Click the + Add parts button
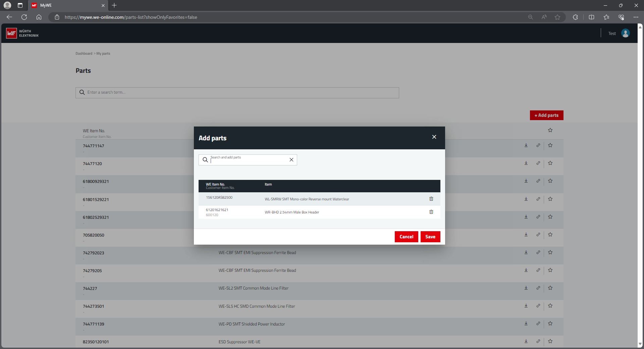 [x=546, y=115]
